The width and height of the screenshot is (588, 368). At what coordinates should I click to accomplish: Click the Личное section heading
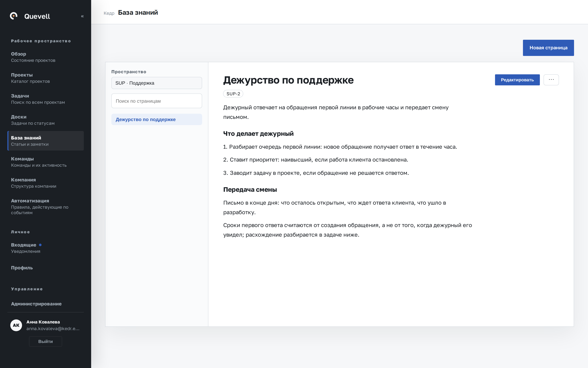click(20, 232)
